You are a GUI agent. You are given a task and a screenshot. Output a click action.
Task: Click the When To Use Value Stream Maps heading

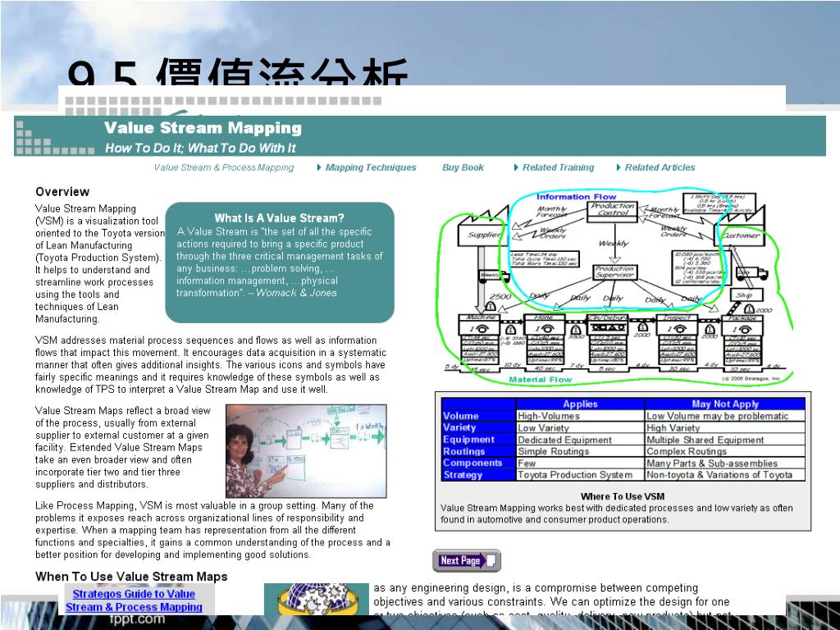click(131, 577)
